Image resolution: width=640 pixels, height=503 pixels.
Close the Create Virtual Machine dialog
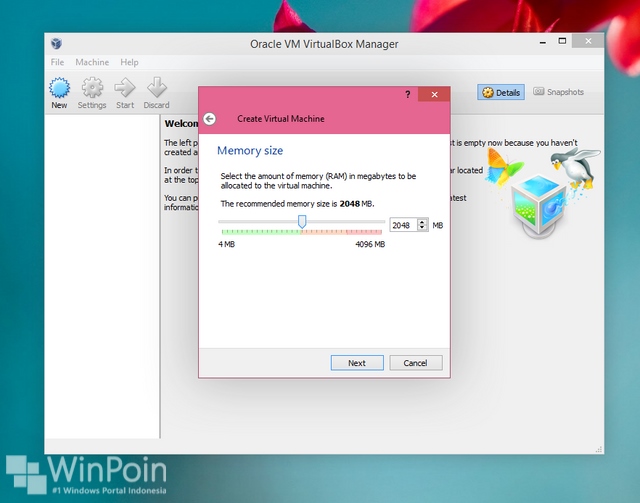pyautogui.click(x=434, y=94)
